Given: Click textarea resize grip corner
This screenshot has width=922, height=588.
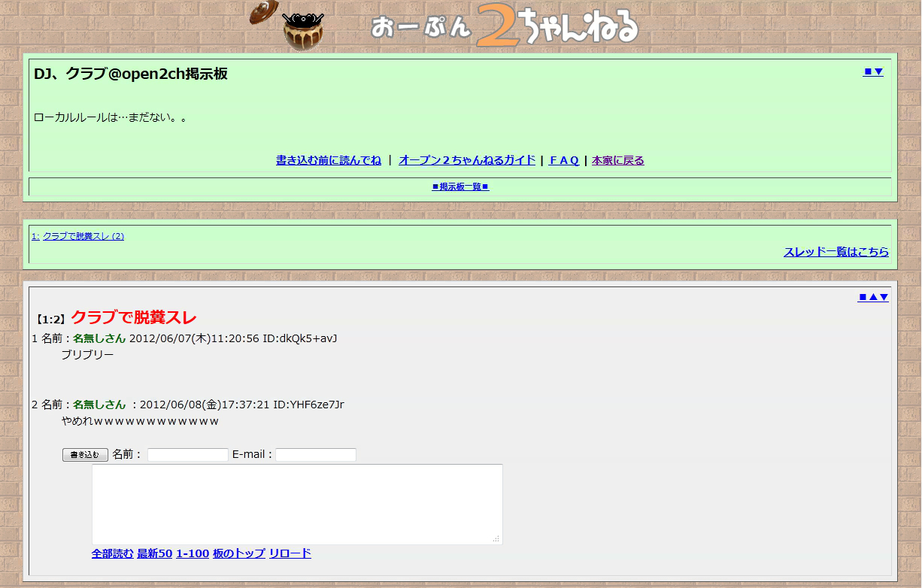Looking at the screenshot, I should click(496, 538).
